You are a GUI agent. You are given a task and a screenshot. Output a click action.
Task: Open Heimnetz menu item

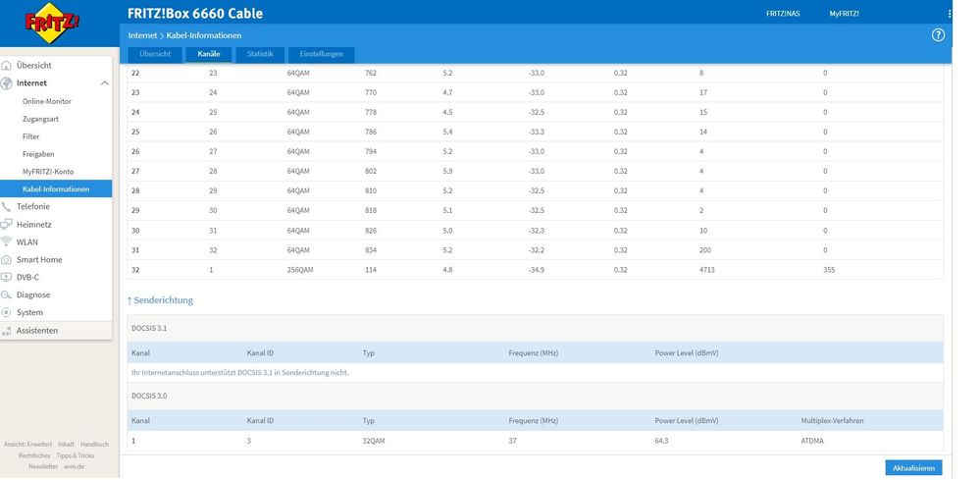(x=33, y=225)
